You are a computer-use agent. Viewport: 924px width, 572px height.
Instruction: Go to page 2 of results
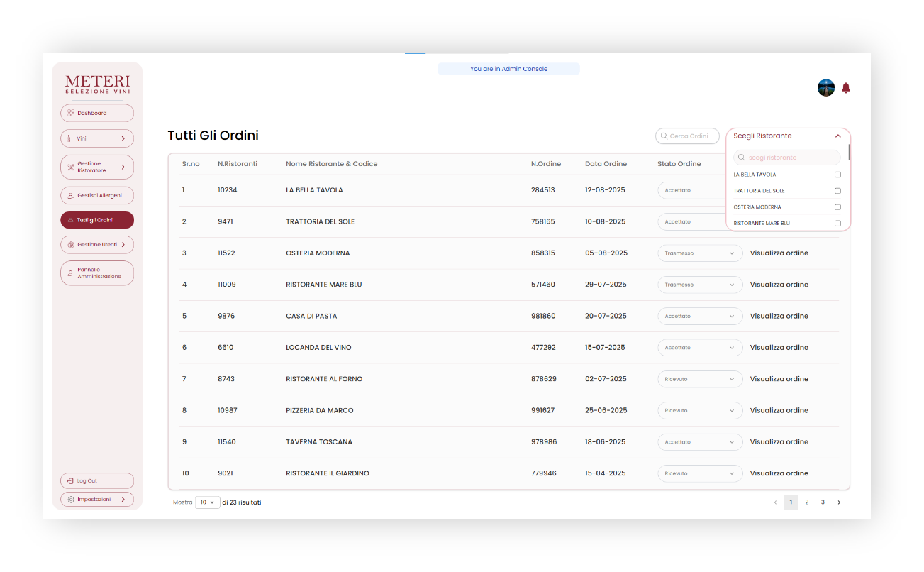coord(806,502)
